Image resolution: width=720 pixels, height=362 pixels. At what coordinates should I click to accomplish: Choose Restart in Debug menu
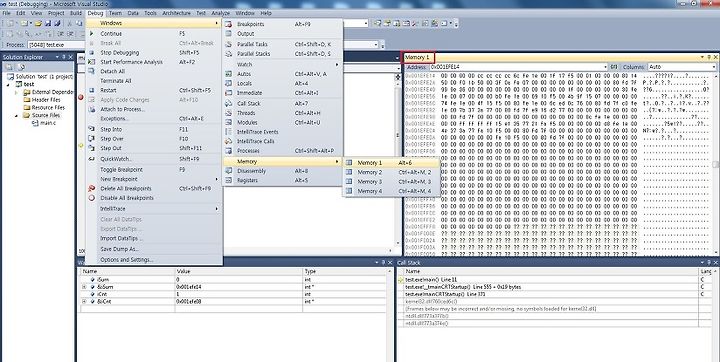154,90
